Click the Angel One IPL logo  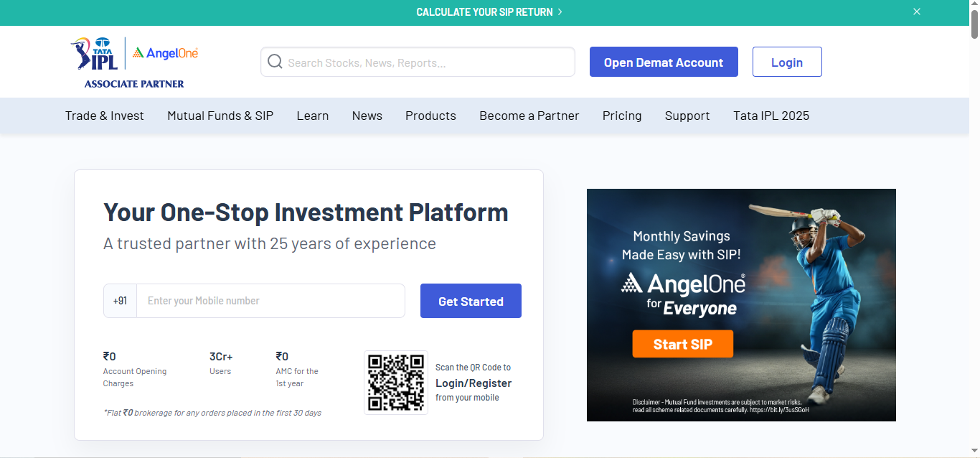(x=134, y=62)
